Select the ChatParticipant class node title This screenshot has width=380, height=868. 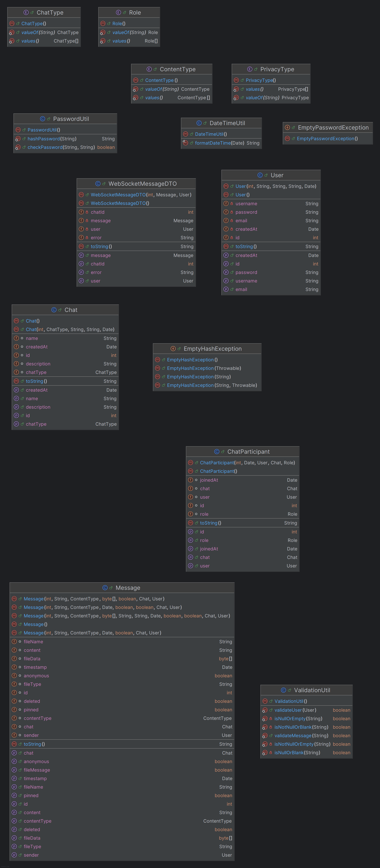248,452
